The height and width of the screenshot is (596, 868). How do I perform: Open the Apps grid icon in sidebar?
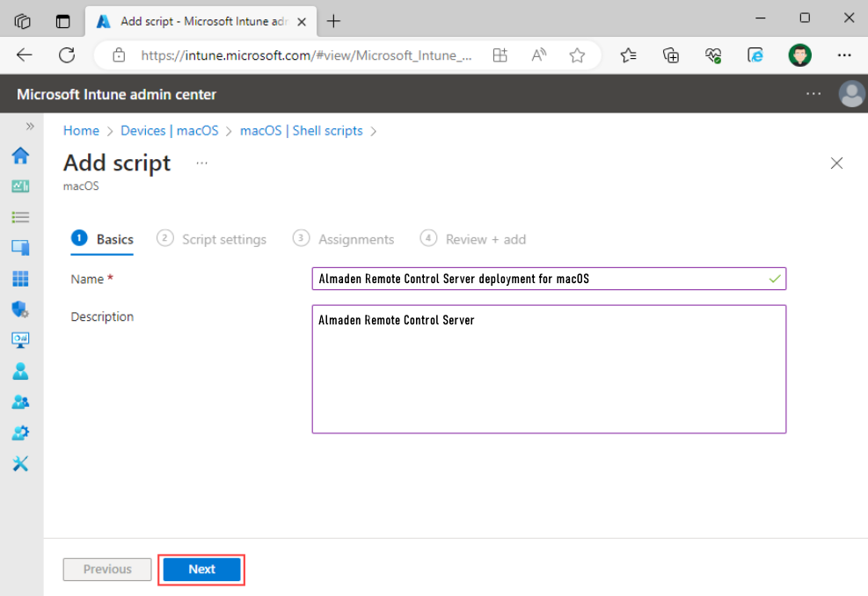coord(20,279)
